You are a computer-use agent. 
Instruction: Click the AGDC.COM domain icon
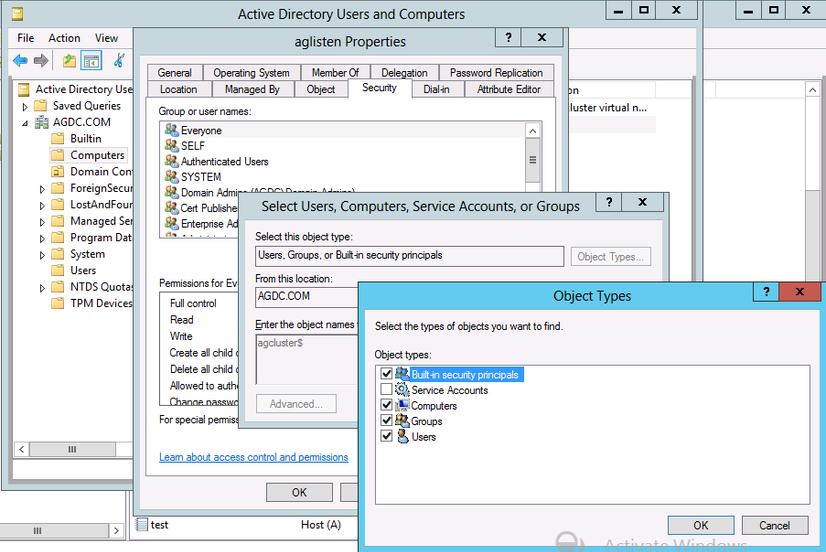(42, 122)
